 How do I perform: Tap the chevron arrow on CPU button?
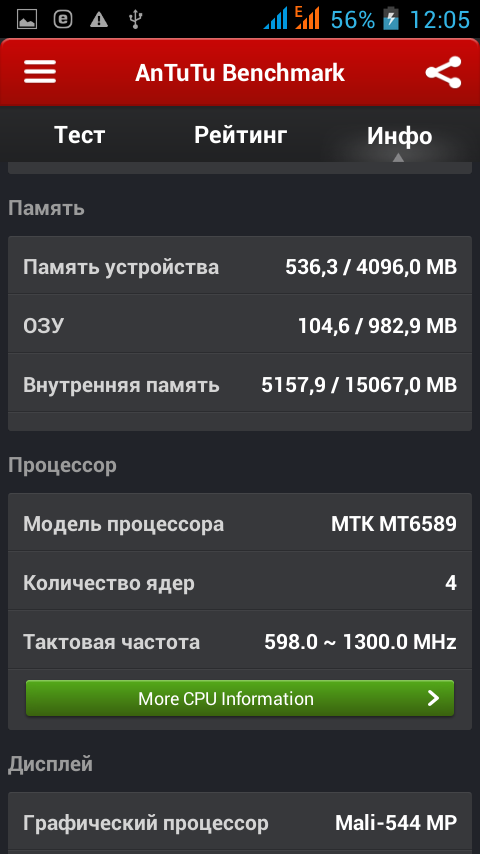[433, 698]
